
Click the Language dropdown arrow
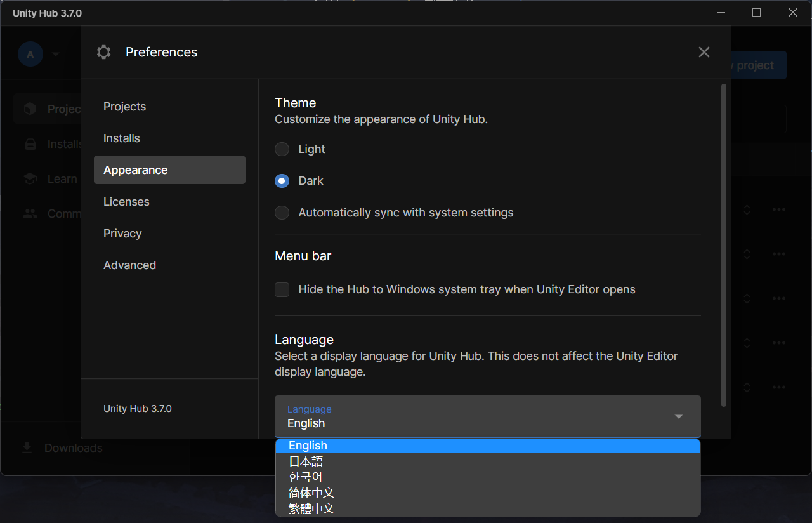[x=678, y=417]
